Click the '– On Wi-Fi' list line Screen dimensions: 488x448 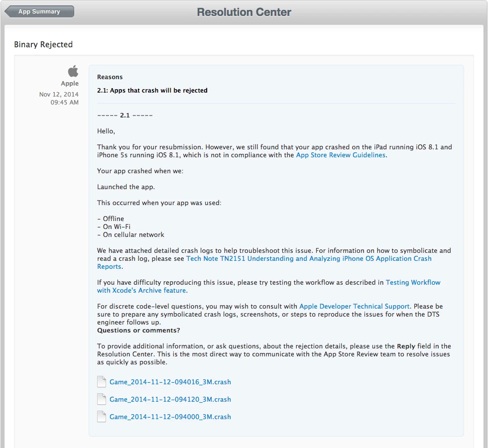[114, 227]
